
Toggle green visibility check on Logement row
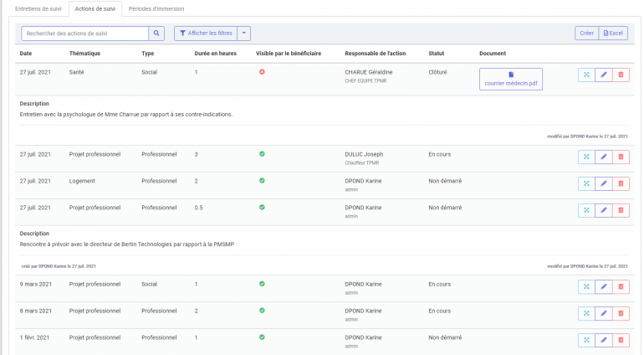pos(262,181)
